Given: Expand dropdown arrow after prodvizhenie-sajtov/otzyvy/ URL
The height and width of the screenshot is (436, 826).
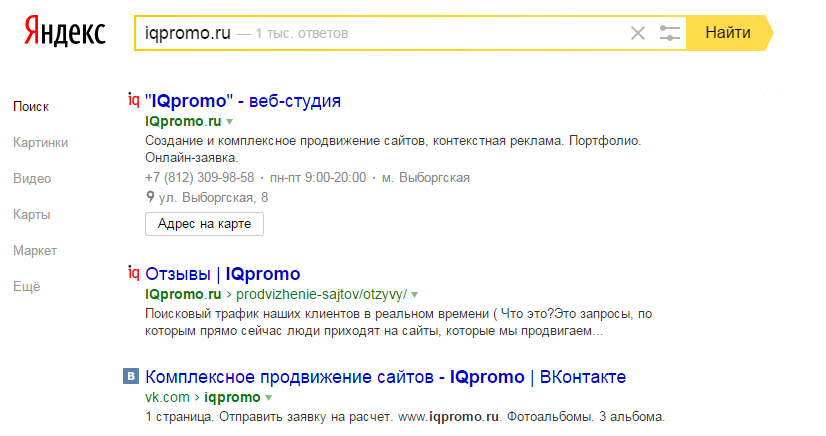Looking at the screenshot, I should [x=415, y=294].
